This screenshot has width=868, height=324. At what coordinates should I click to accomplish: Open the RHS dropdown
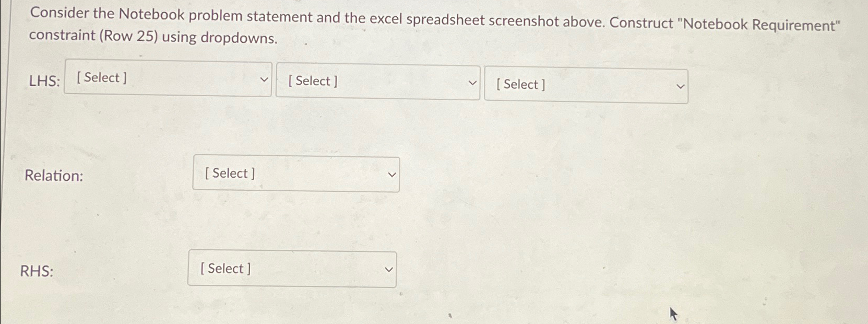(291, 269)
